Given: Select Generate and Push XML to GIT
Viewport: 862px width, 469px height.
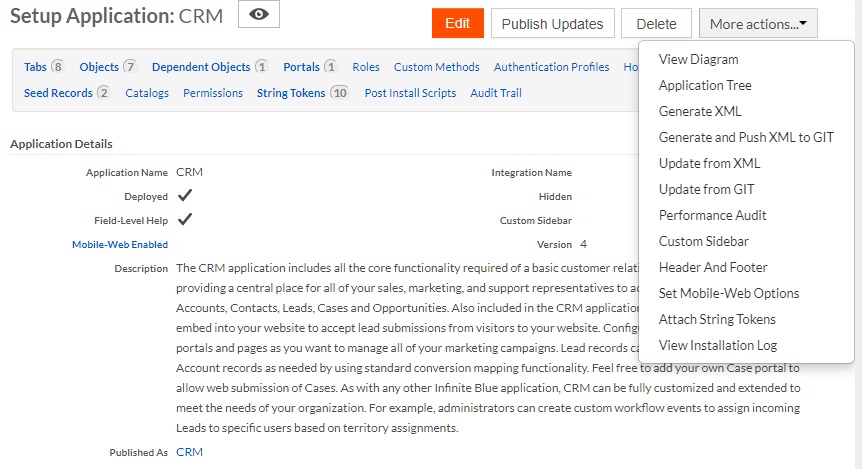Looking at the screenshot, I should (x=746, y=137).
